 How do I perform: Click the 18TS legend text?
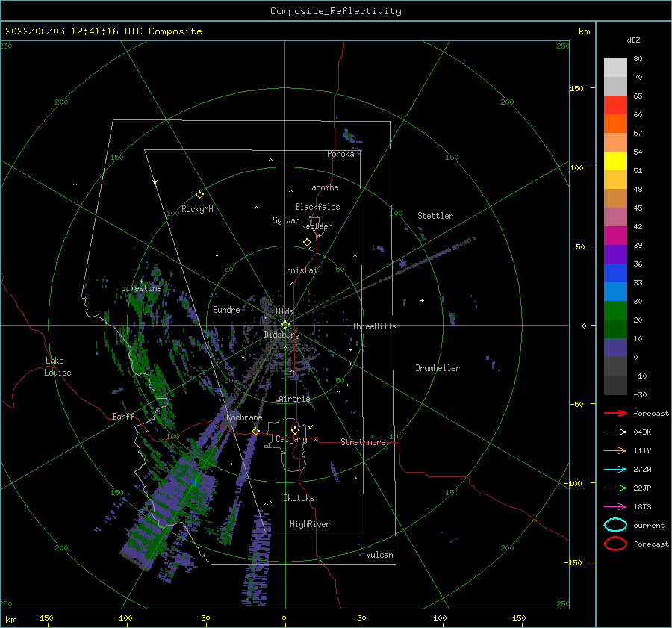click(x=642, y=507)
